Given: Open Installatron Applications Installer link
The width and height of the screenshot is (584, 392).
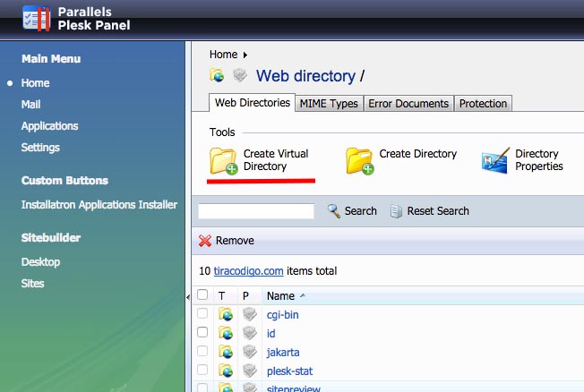Looking at the screenshot, I should (x=99, y=205).
